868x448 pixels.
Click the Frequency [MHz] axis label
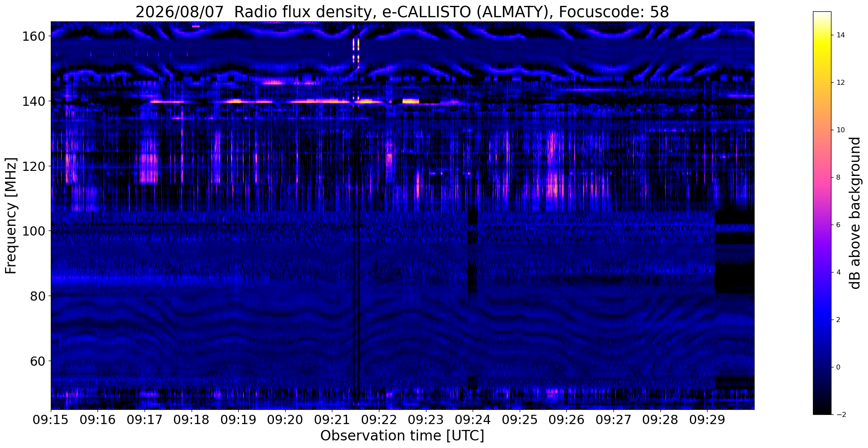pyautogui.click(x=11, y=216)
